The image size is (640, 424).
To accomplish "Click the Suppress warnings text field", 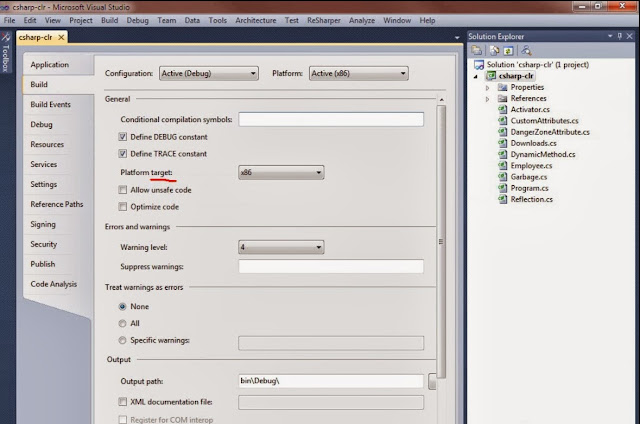I will (x=331, y=266).
